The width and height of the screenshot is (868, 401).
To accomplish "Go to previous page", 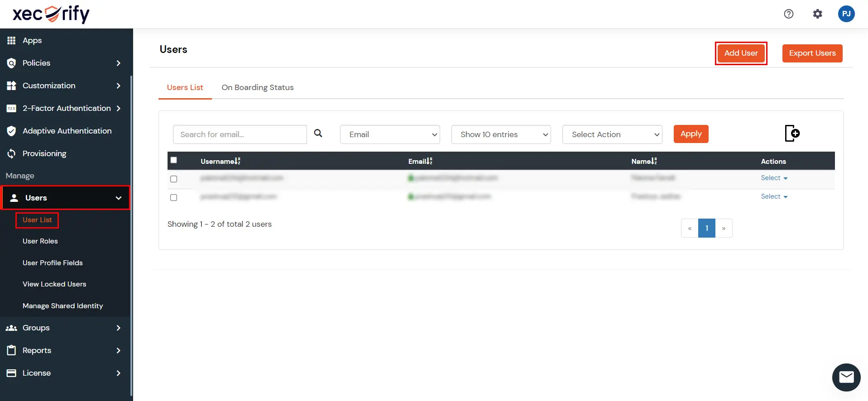I will click(690, 228).
